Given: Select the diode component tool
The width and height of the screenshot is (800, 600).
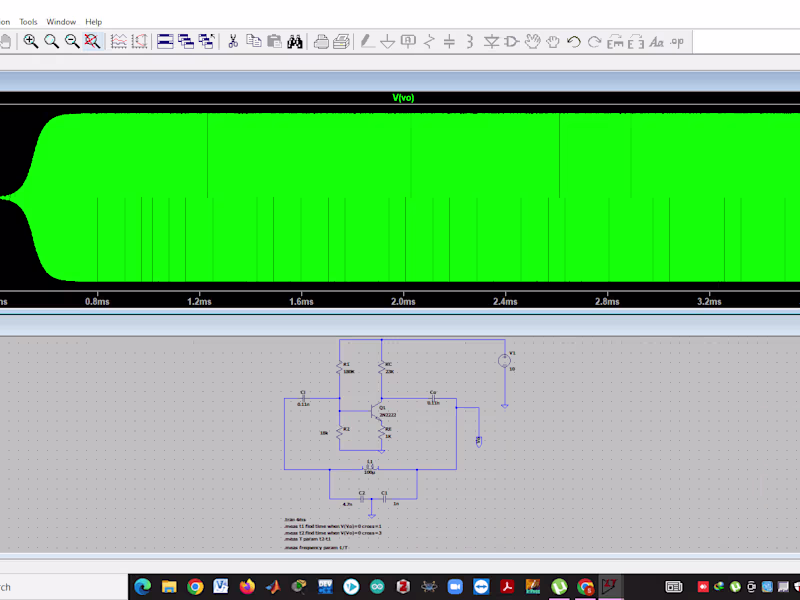Looking at the screenshot, I should tap(491, 41).
